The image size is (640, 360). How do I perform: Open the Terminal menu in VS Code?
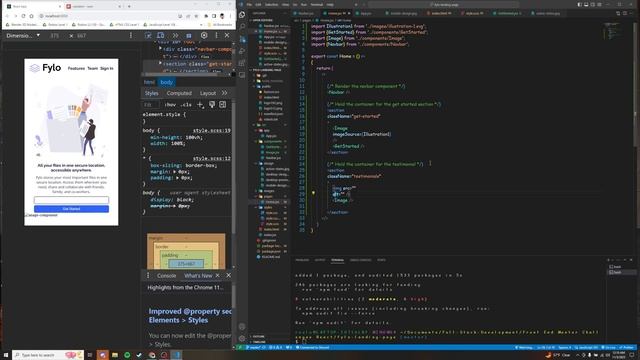317,4
